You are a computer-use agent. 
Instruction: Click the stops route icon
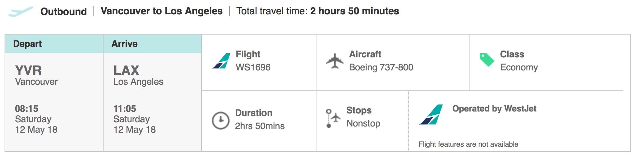(333, 118)
